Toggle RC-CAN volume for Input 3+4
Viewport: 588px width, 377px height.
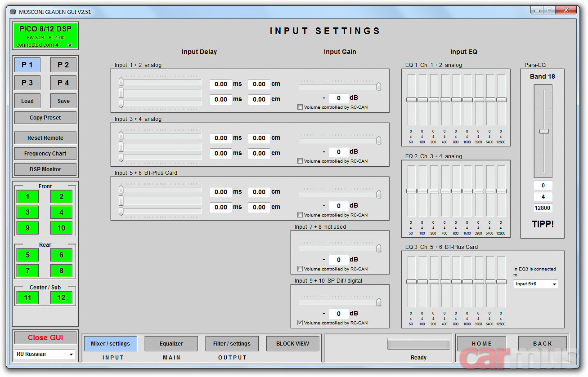300,161
